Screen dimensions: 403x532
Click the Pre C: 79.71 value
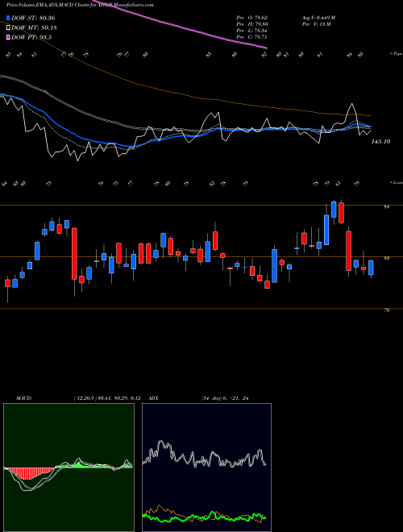[x=251, y=36]
